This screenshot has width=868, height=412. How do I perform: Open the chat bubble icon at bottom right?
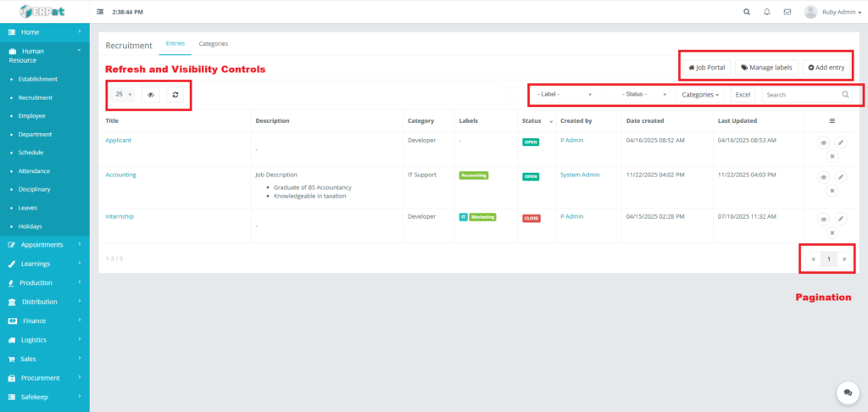pos(847,392)
